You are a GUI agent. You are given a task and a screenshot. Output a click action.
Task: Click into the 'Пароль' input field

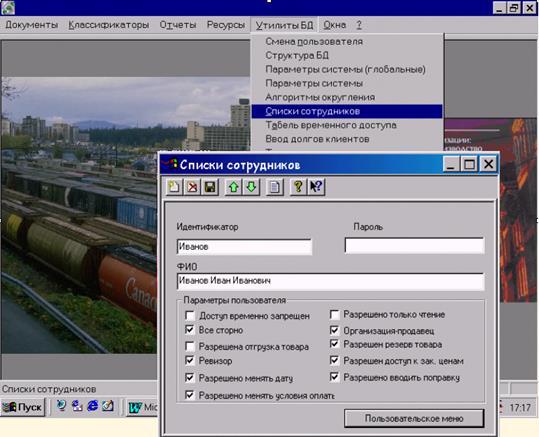pos(415,246)
